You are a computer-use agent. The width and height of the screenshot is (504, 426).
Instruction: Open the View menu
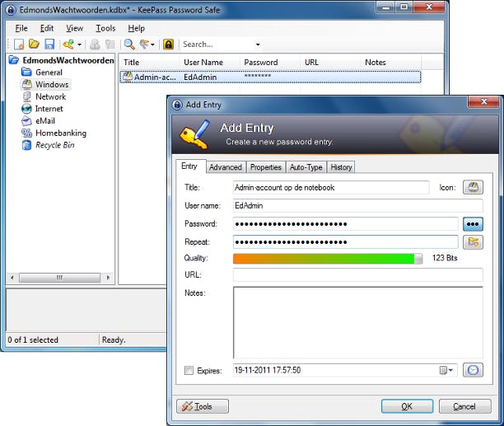(75, 28)
